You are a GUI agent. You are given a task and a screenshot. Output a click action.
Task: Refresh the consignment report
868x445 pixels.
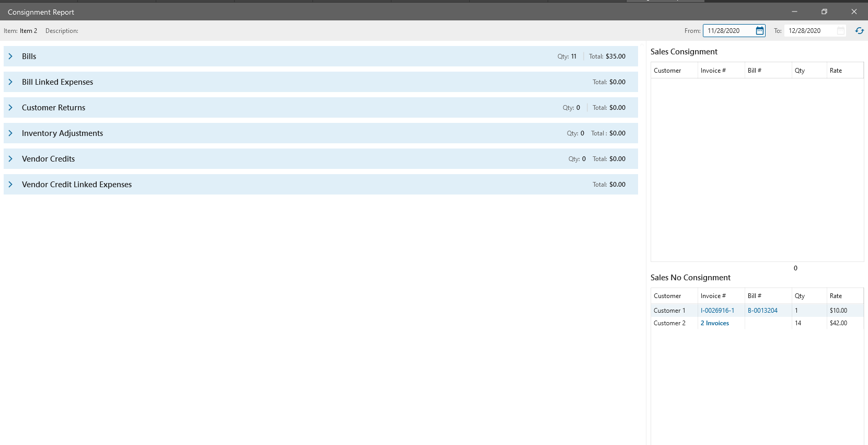click(x=860, y=31)
